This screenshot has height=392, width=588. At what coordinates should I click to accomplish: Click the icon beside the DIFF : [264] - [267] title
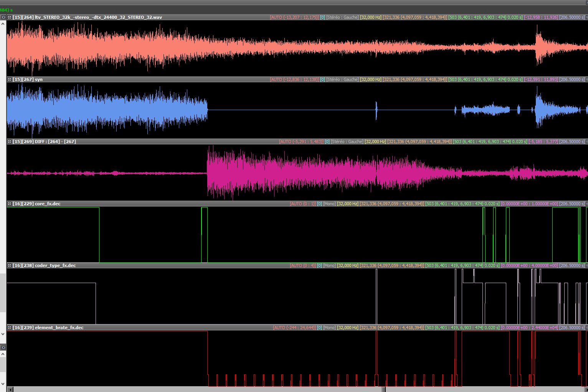[x=9, y=142]
